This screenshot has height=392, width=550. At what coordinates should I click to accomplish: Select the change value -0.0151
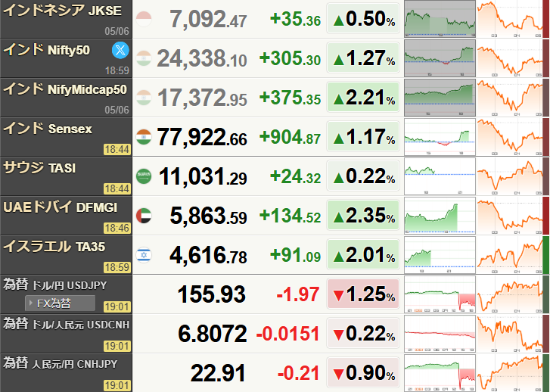288,334
